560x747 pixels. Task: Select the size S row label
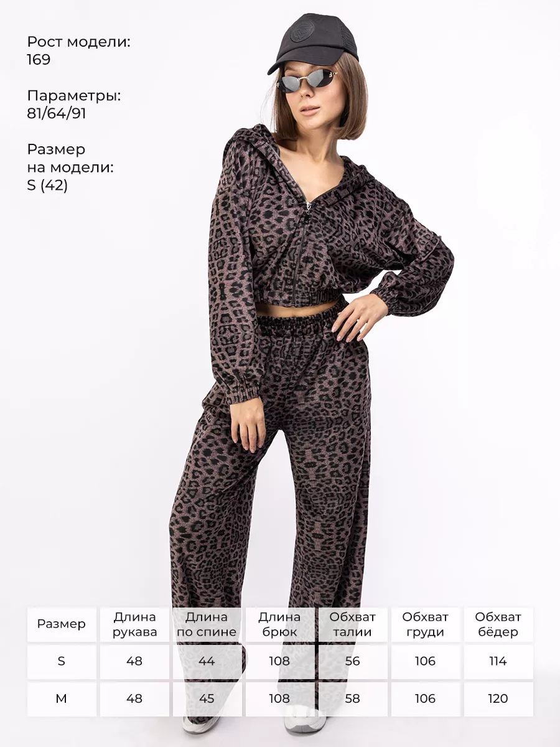62,662
